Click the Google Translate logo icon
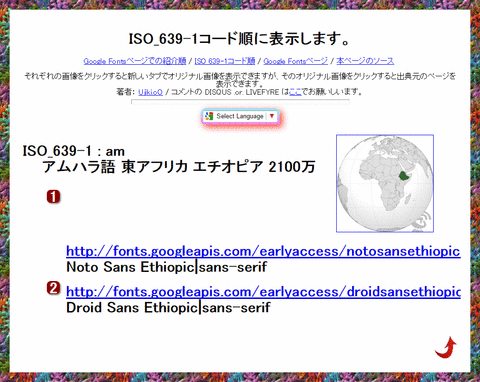 pos(209,116)
